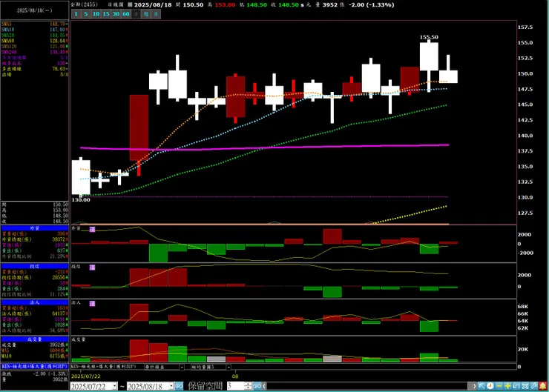
Task: Click the 2025/07/22 timeline marker label
Action: [86, 376]
